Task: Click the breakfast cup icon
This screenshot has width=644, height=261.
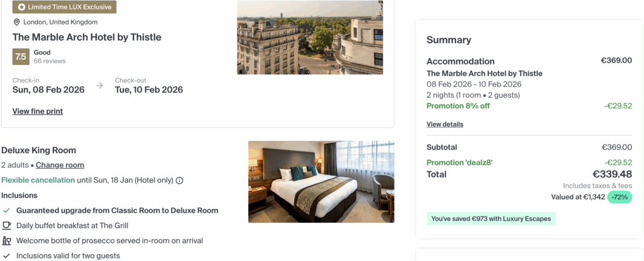Action: 6,225
